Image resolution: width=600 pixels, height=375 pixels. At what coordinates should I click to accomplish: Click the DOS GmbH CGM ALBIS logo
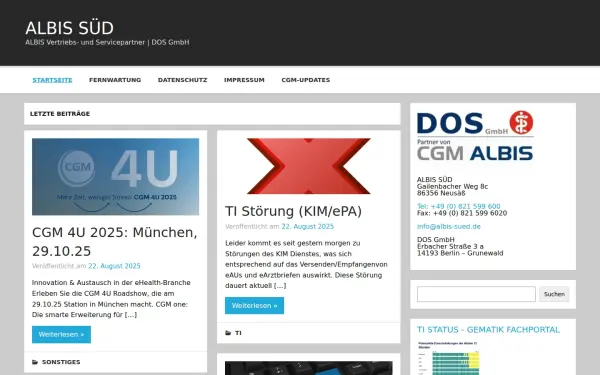click(475, 136)
